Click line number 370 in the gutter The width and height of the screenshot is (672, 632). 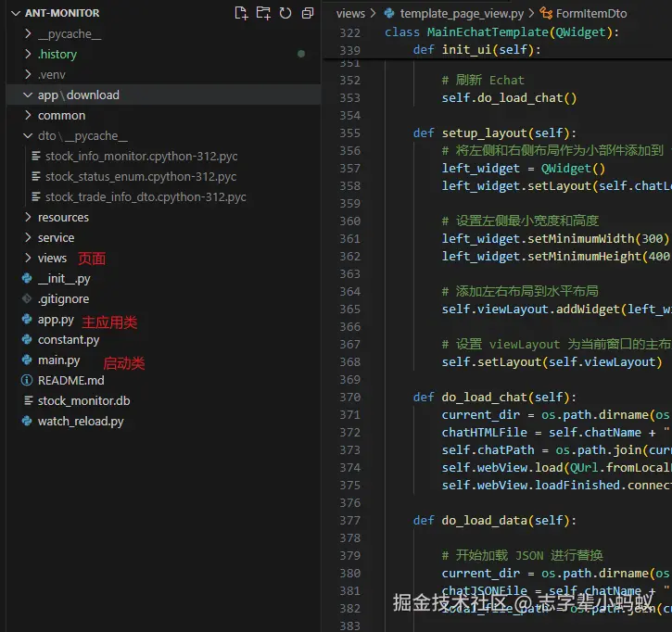pos(349,398)
